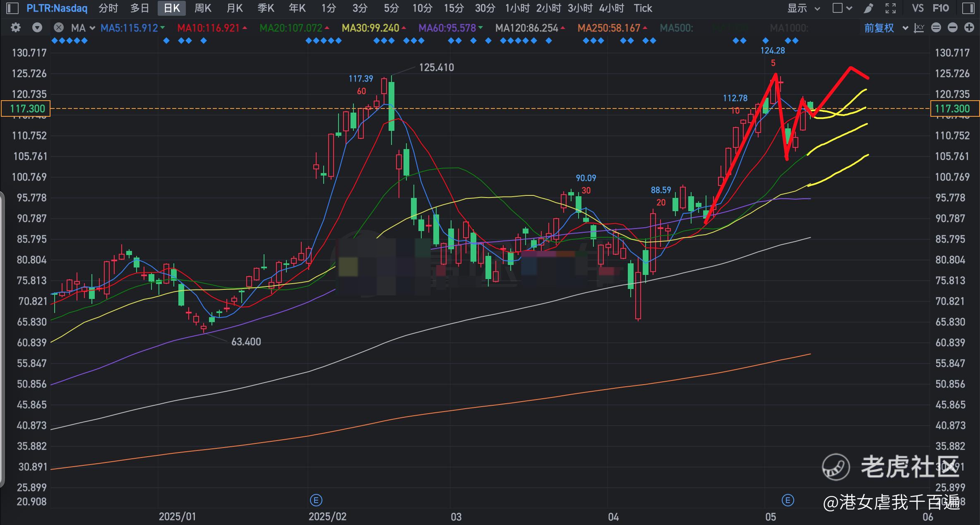Click the 117.39 signal label
The height and width of the screenshot is (525, 980).
[361, 79]
